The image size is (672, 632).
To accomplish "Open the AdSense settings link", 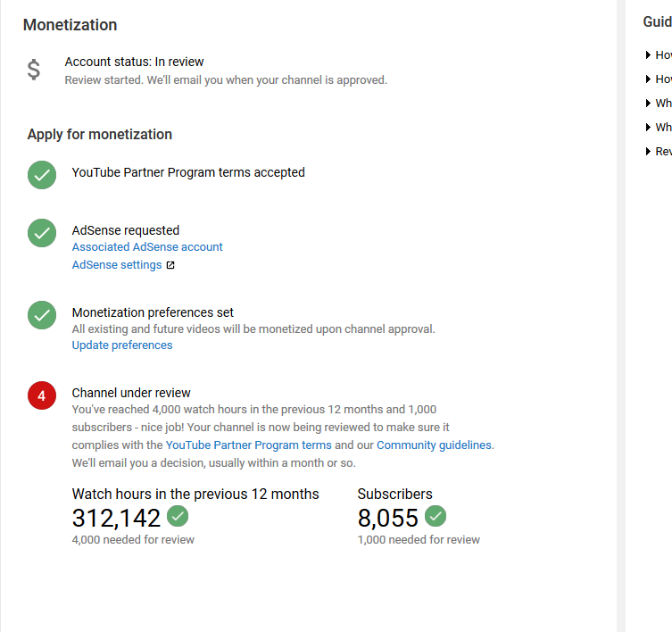I will point(117,265).
